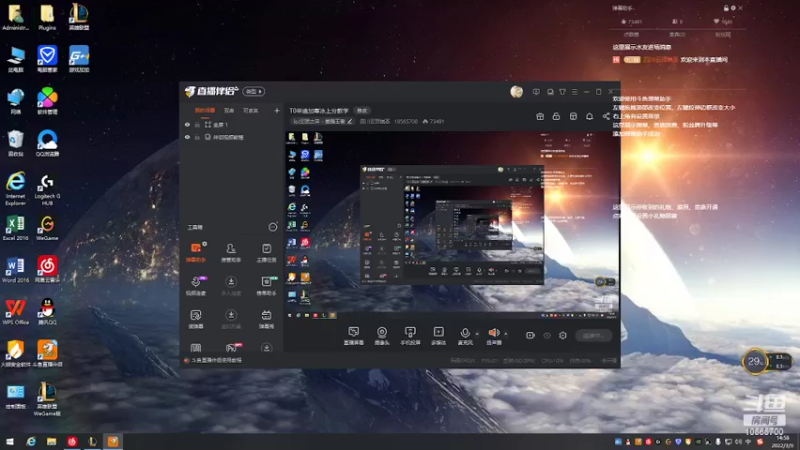Click the circular icon beside toolbox label
This screenshot has height=450, width=800.
coord(273,227)
